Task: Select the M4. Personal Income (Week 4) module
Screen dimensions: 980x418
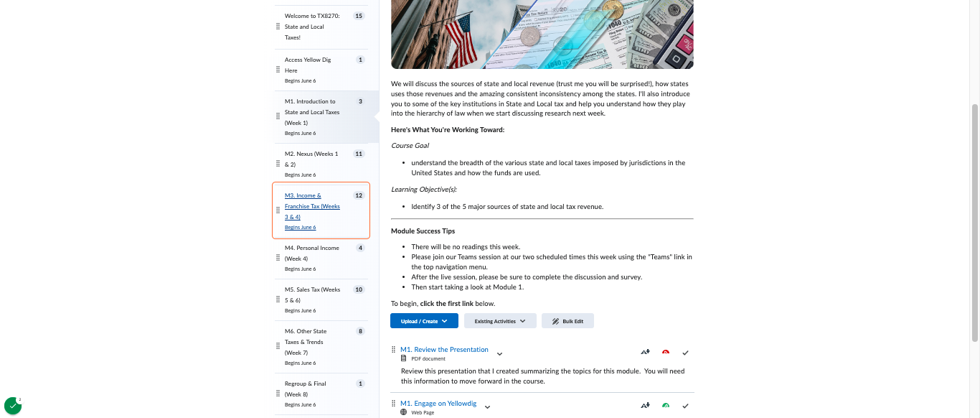Action: point(321,258)
